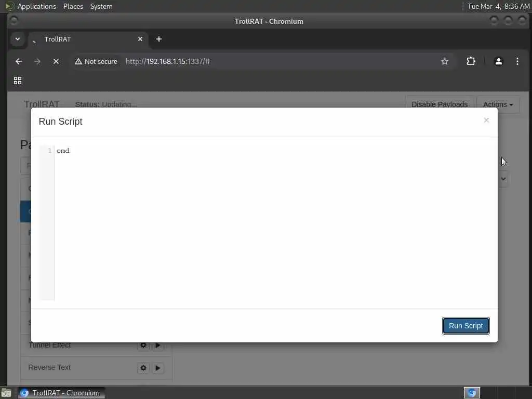Click the blue Run Script button
The width and height of the screenshot is (532, 399).
click(465, 326)
